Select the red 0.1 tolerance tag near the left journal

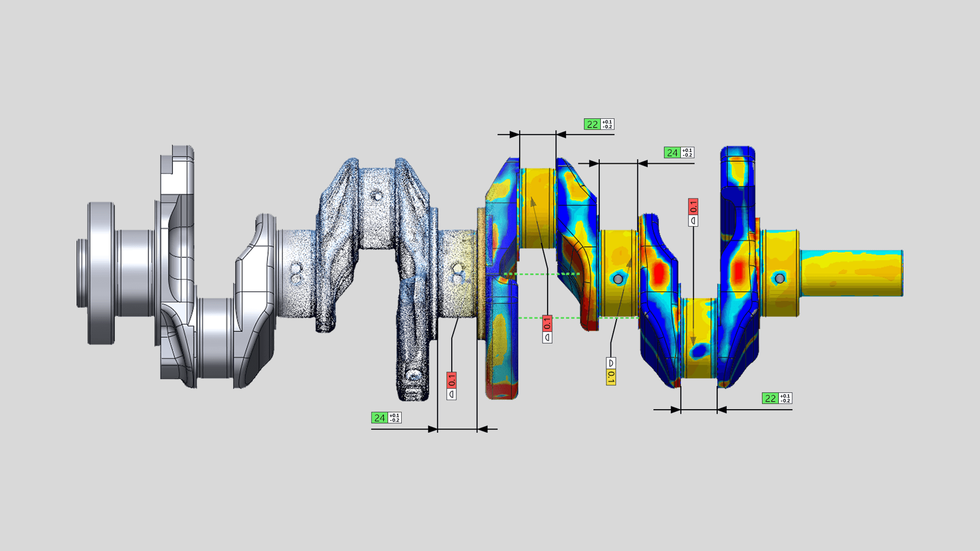(451, 380)
